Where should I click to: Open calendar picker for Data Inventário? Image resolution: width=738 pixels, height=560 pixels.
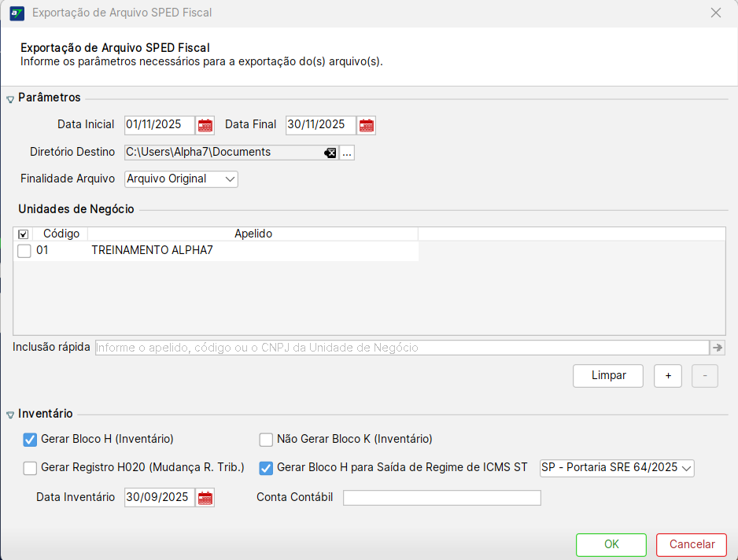point(205,498)
